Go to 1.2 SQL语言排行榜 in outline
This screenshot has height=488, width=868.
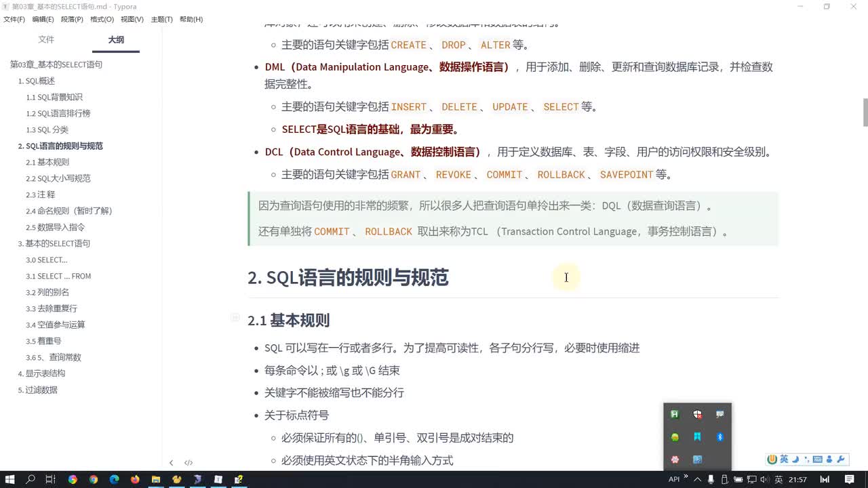58,113
